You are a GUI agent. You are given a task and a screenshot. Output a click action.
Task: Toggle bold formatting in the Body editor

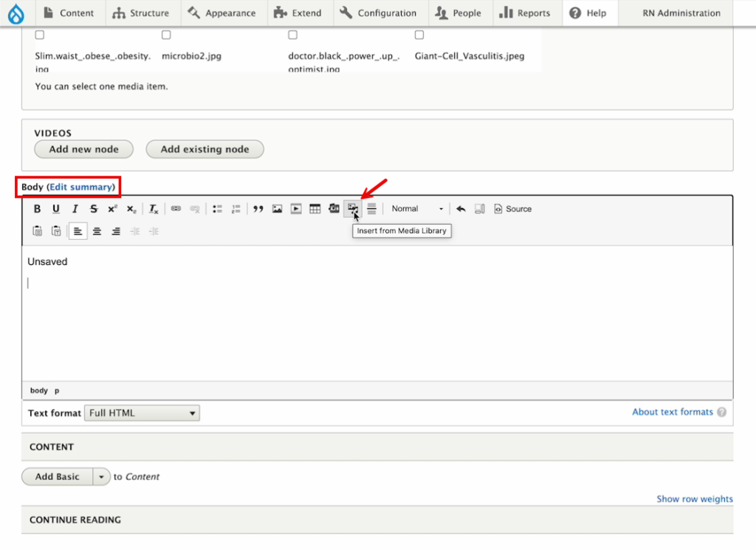click(37, 209)
